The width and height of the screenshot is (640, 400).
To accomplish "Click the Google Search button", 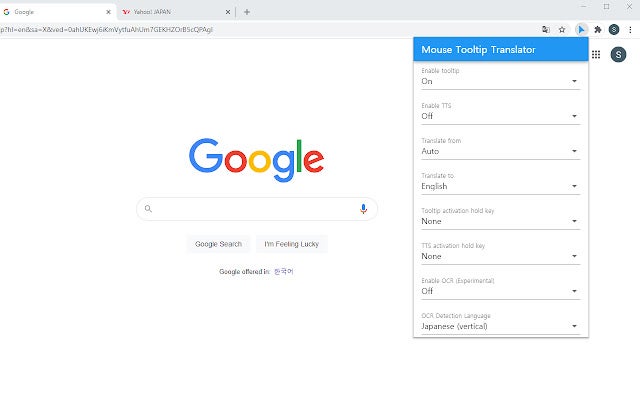I will click(x=218, y=244).
